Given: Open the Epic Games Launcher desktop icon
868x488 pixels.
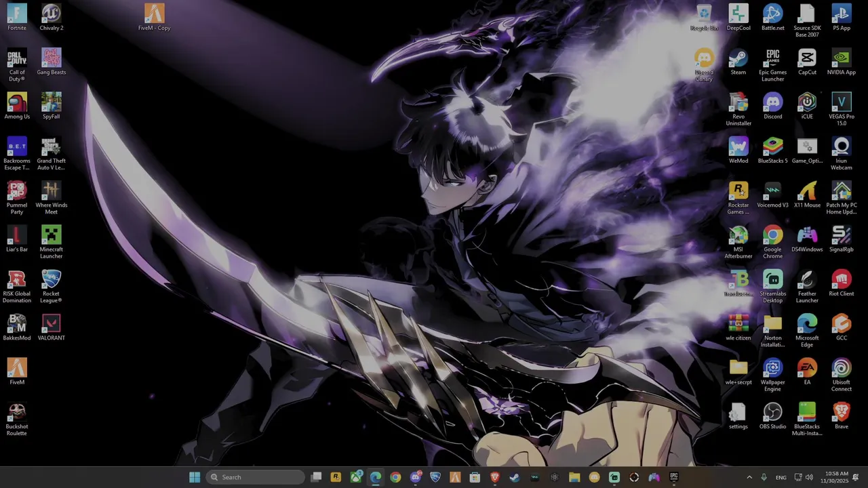Looking at the screenshot, I should (x=773, y=65).
